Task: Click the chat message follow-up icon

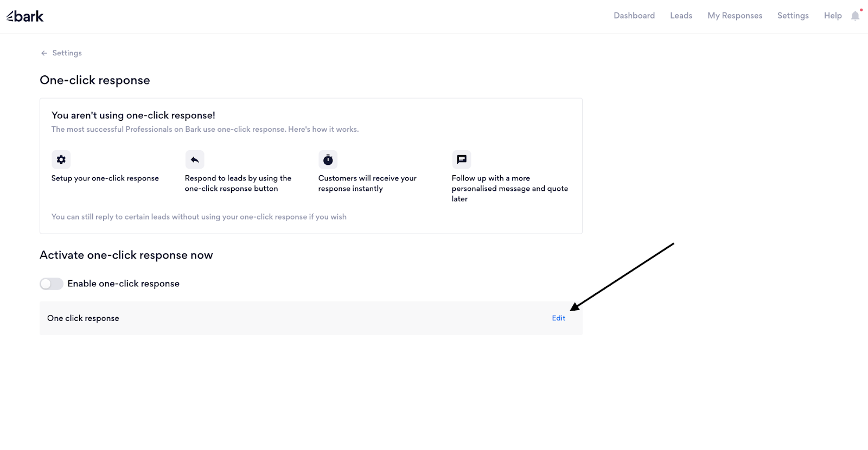Action: [462, 159]
